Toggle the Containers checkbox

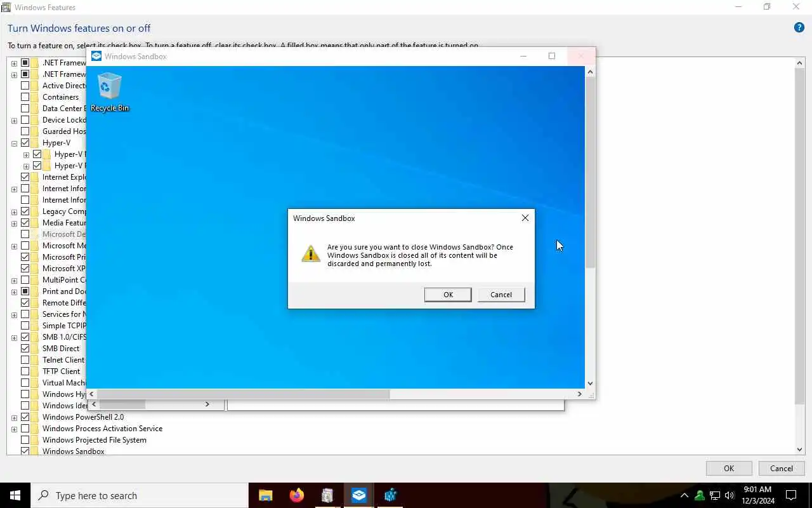[25, 97]
